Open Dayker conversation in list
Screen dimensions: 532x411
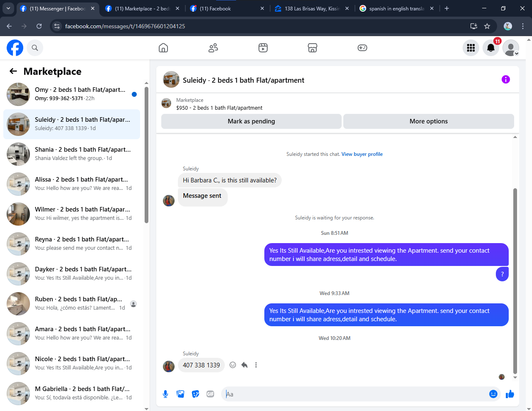point(71,274)
